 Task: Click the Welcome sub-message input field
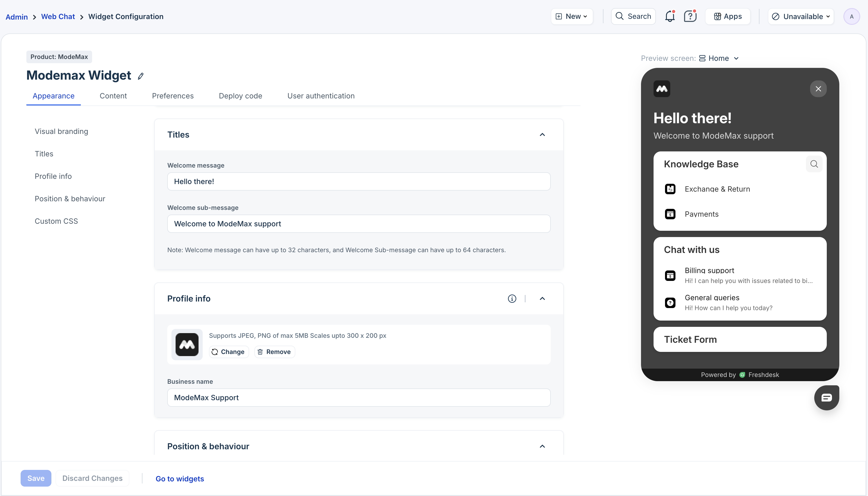pyautogui.click(x=358, y=224)
